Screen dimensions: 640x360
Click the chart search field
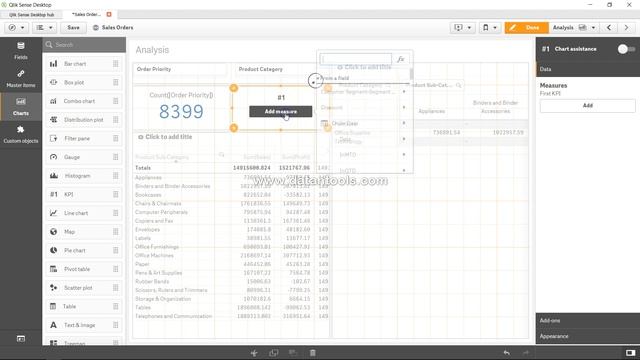84,44
